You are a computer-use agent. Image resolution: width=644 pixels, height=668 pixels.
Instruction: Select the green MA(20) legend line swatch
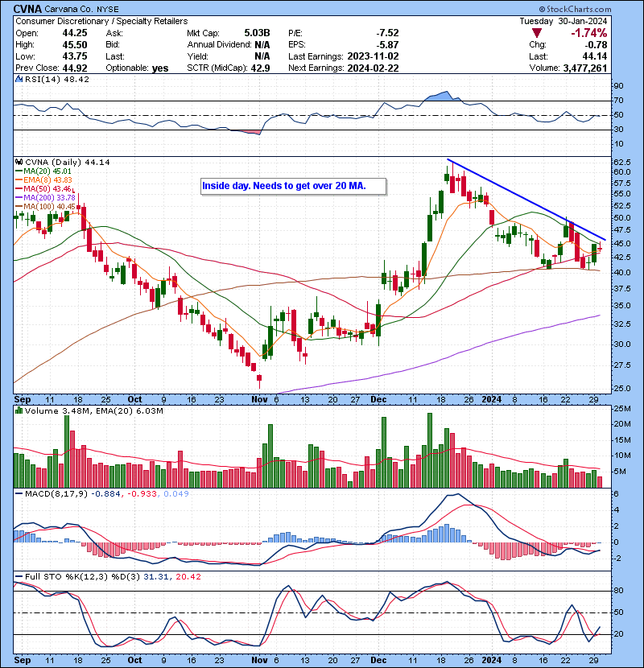19,171
